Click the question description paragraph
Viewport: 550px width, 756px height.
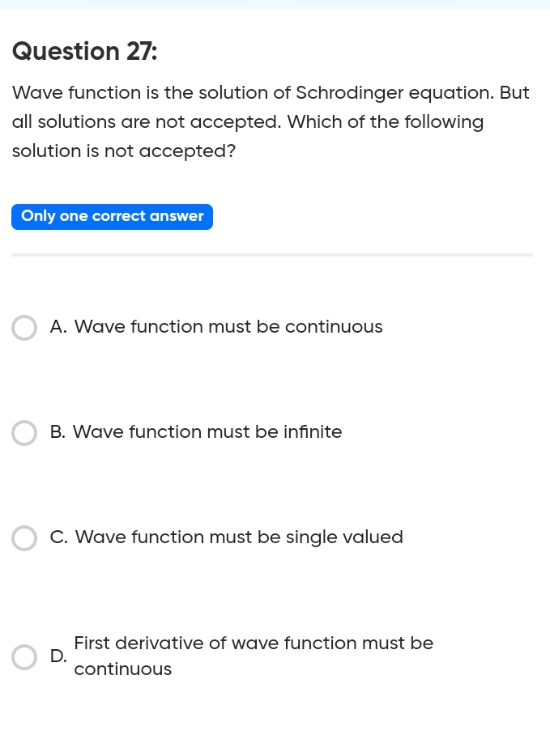tap(271, 121)
